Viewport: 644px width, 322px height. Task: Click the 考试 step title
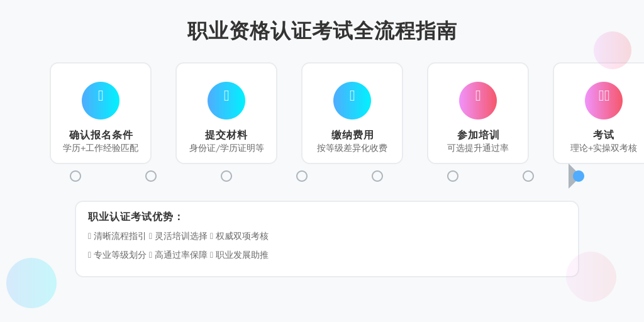pyautogui.click(x=603, y=135)
